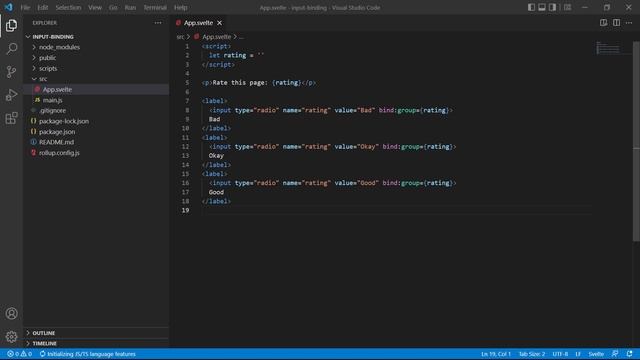Click the editor vertical scrollbar
The width and height of the screenshot is (640, 360).
click(x=636, y=141)
